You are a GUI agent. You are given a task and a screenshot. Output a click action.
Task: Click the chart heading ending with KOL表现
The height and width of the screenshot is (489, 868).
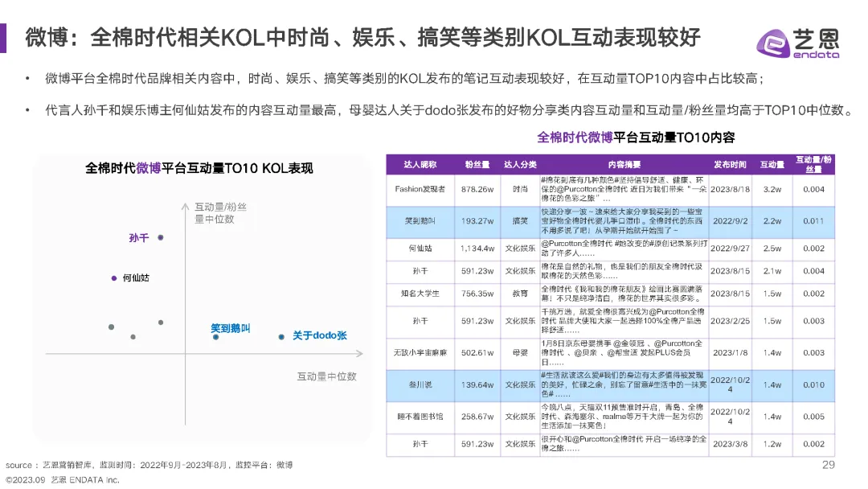click(199, 168)
